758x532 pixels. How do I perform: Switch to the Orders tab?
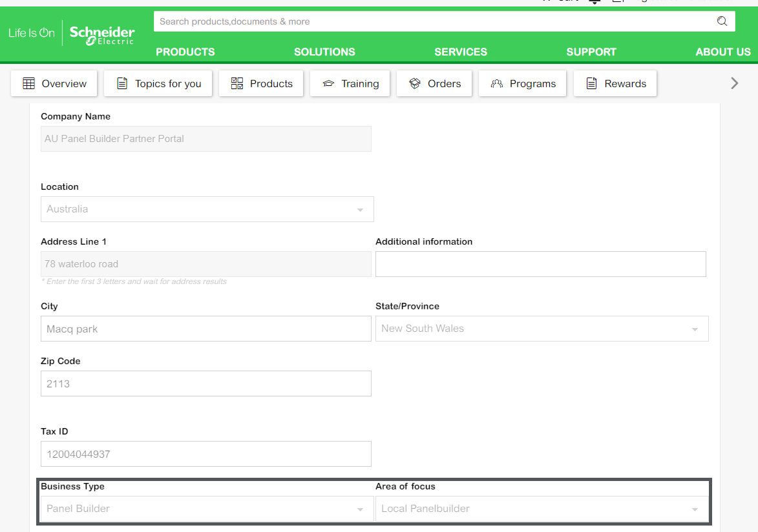[x=434, y=83]
